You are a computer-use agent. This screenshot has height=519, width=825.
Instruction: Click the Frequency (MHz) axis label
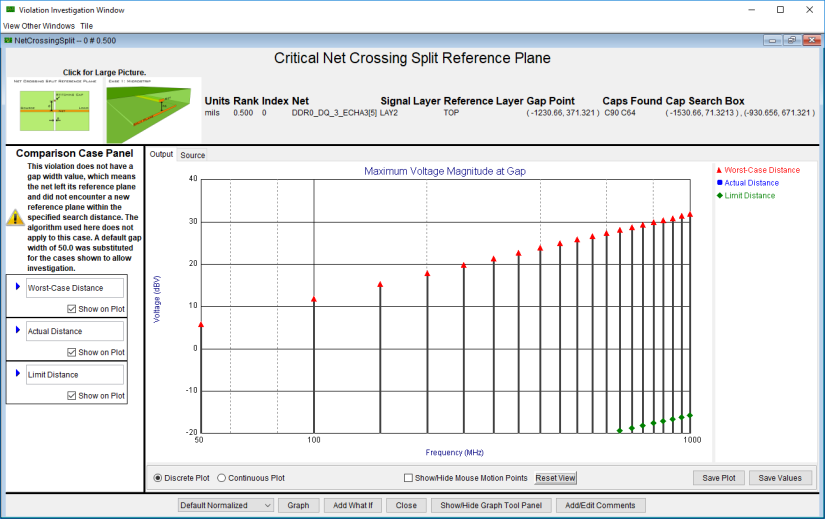pyautogui.click(x=455, y=452)
